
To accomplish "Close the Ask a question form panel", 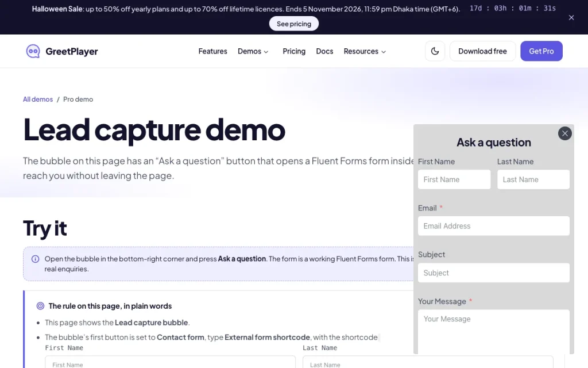I will [565, 133].
